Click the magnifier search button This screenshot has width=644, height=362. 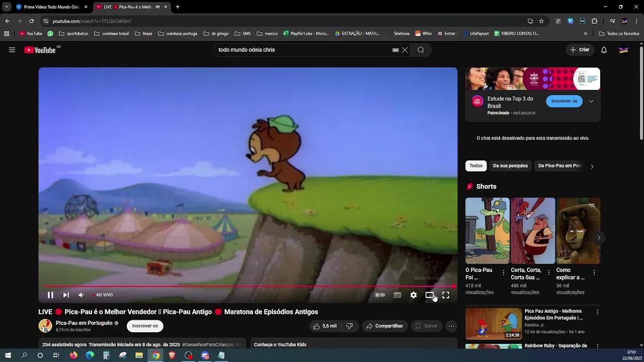[x=421, y=50]
